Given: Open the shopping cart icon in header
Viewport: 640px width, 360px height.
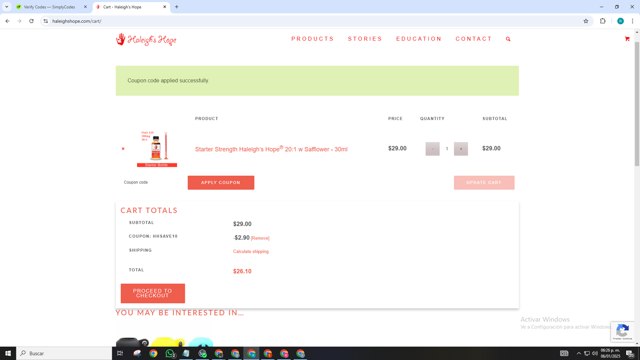Looking at the screenshot, I should (627, 39).
